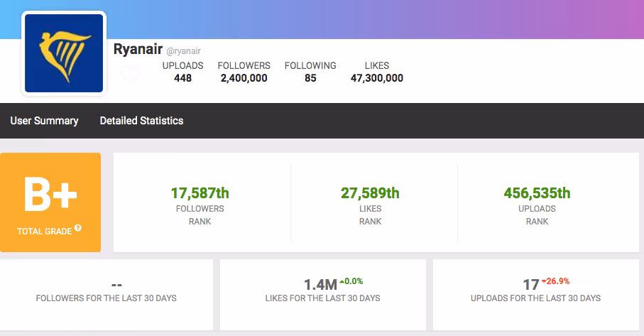Screen dimensions: 644x336
Task: Click the 17 uploads last 30 days value
Action: point(531,285)
